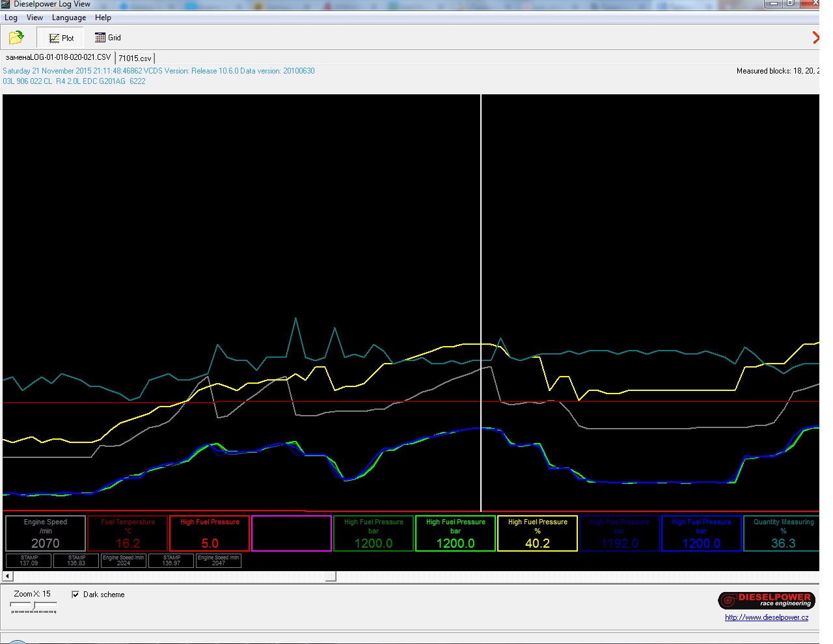Open the Log menu
The height and width of the screenshot is (644, 833).
(11, 18)
